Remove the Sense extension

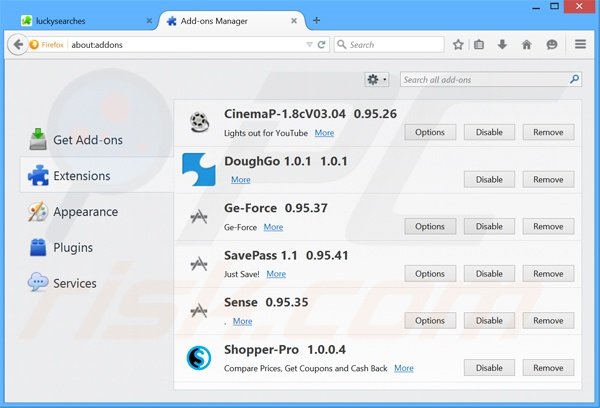[x=548, y=320]
